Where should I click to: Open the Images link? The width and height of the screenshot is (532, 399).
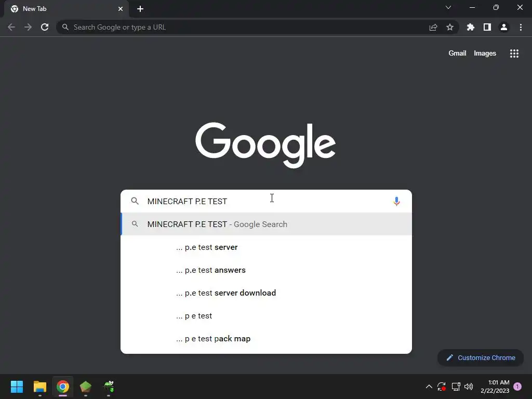[x=485, y=54]
